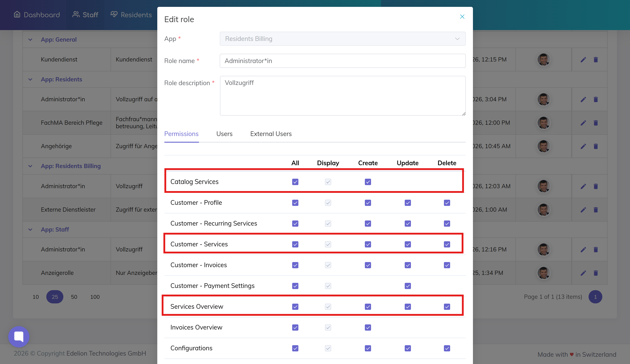630x364 pixels.
Task: Collapse the App: Staff group
Action: tap(30, 229)
